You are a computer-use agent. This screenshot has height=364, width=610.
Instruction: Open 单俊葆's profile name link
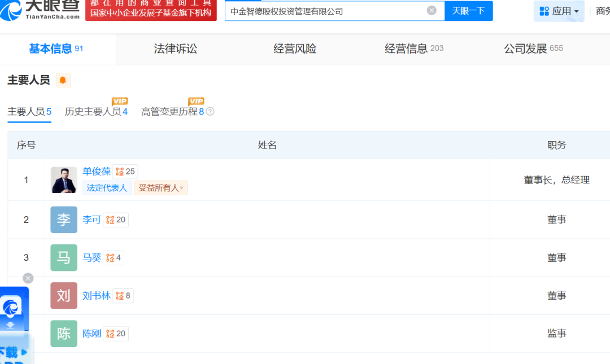coord(97,172)
